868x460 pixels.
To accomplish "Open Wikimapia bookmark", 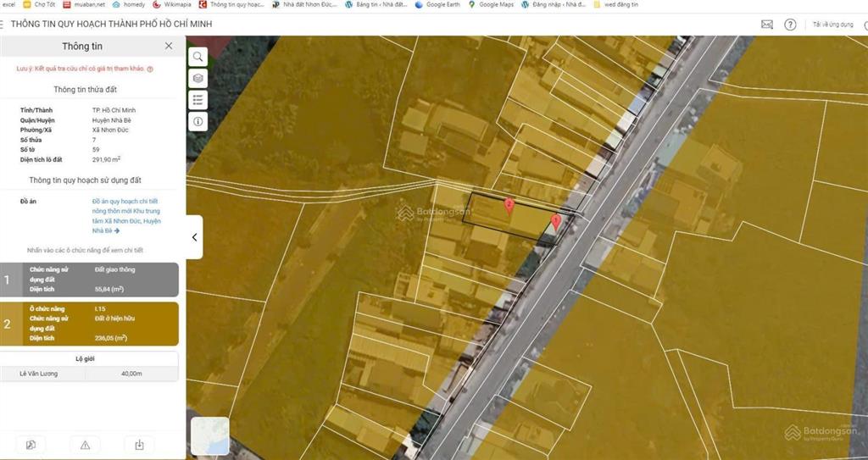I will [x=171, y=4].
